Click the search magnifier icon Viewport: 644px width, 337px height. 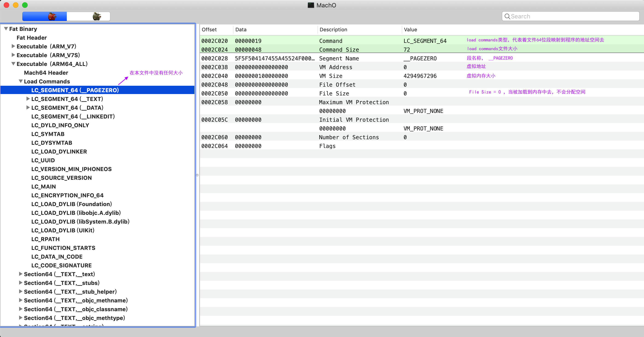(x=507, y=17)
